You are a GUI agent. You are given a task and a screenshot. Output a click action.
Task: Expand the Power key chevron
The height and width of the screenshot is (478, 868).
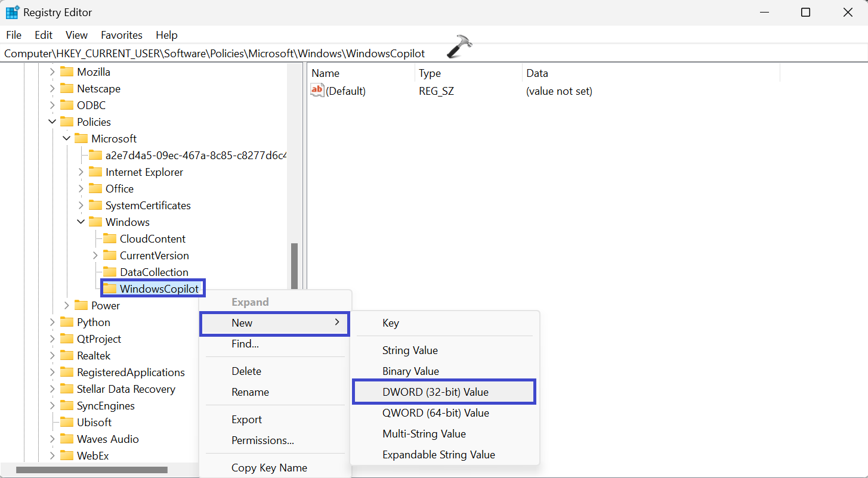click(67, 306)
